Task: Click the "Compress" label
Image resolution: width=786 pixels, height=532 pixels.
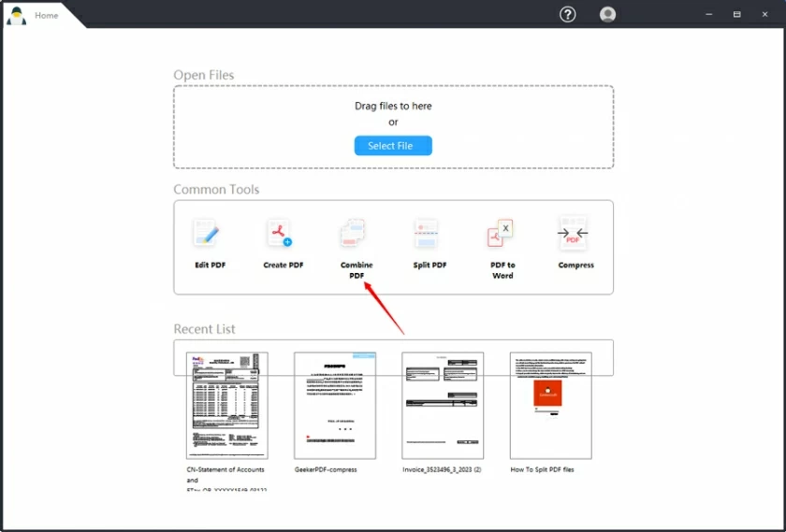Action: [x=576, y=265]
